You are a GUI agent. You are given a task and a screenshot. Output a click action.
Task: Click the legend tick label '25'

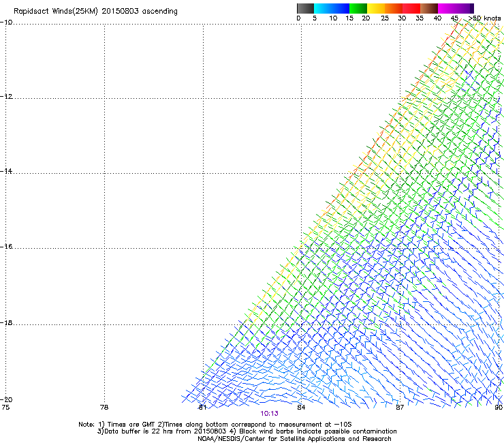[x=385, y=18]
